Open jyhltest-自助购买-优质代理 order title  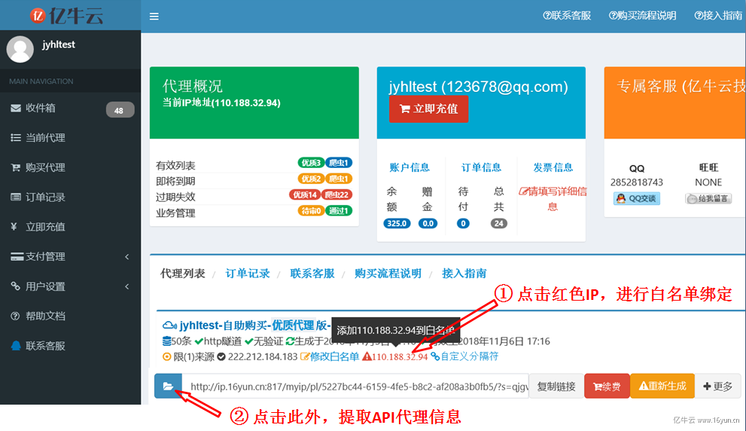pos(246,325)
